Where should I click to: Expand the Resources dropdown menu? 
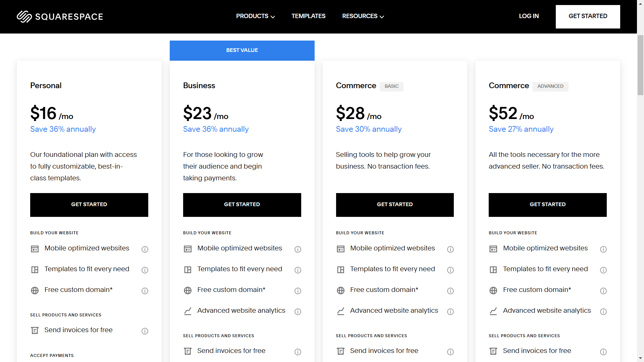click(363, 16)
